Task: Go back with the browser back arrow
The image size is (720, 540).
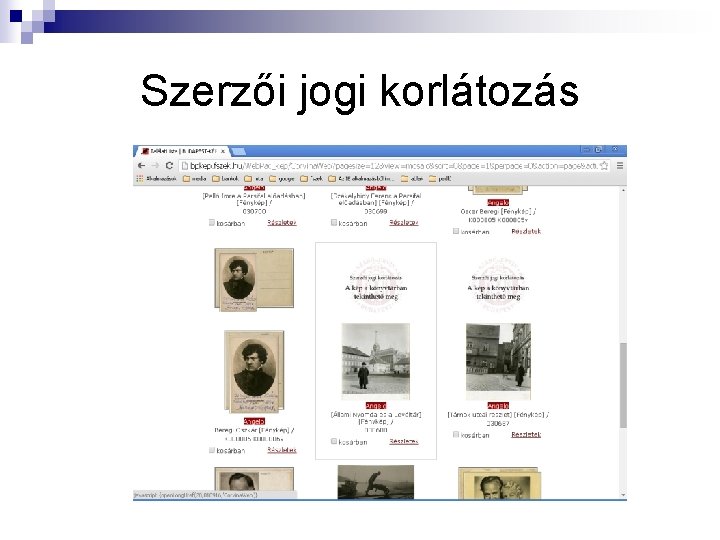Action: click(x=141, y=165)
